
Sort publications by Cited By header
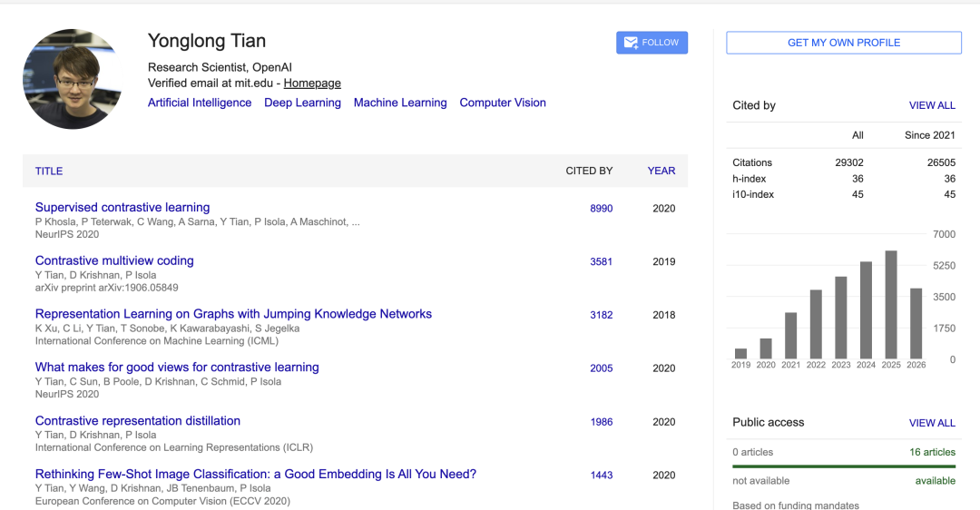[589, 171]
